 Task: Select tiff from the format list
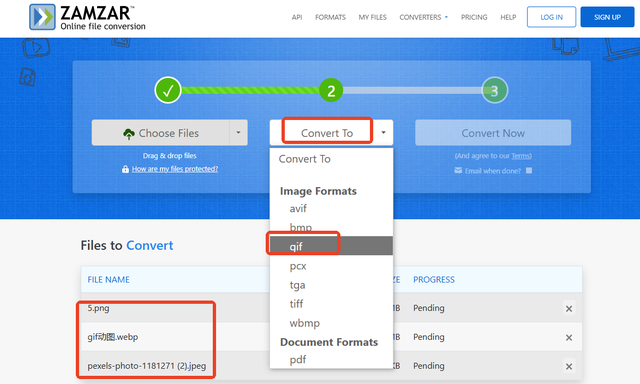coord(331,304)
